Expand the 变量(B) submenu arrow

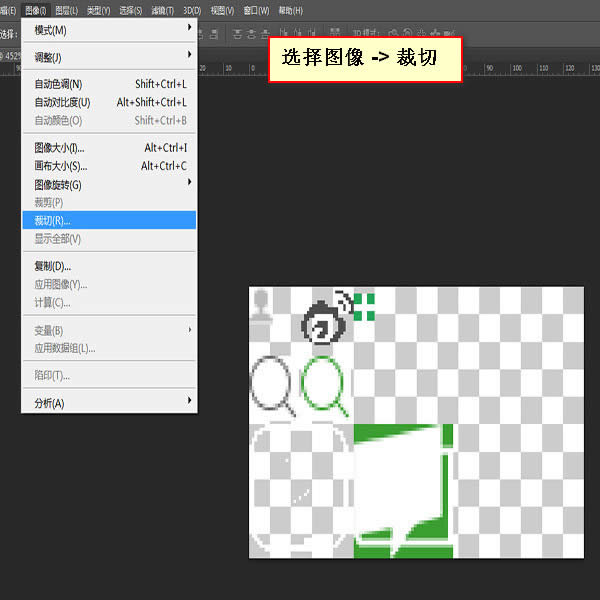(189, 329)
